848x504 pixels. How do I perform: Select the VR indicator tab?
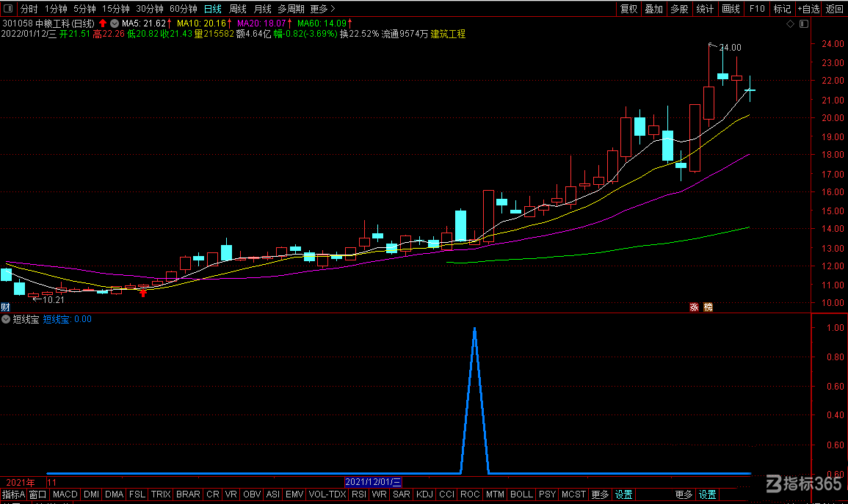tap(231, 494)
